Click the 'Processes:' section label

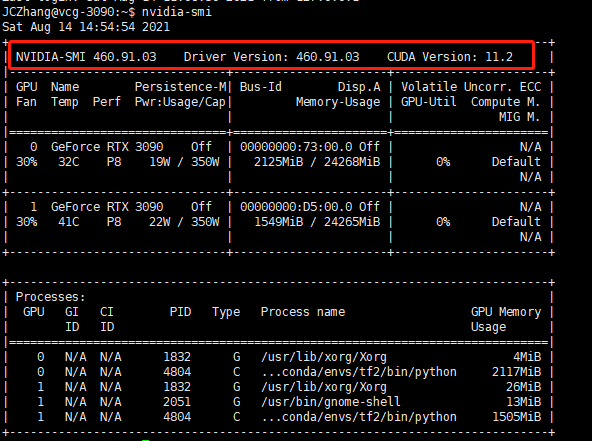[x=51, y=297]
